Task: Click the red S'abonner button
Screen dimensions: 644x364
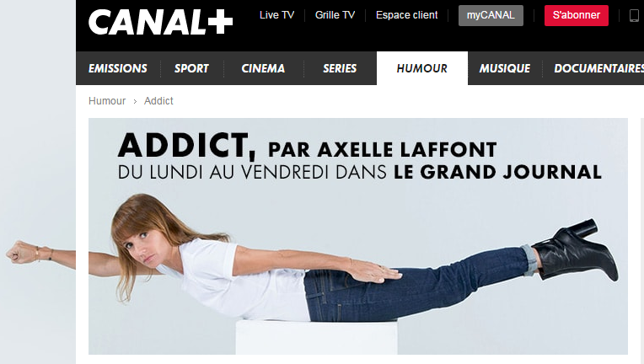Action: (x=577, y=16)
